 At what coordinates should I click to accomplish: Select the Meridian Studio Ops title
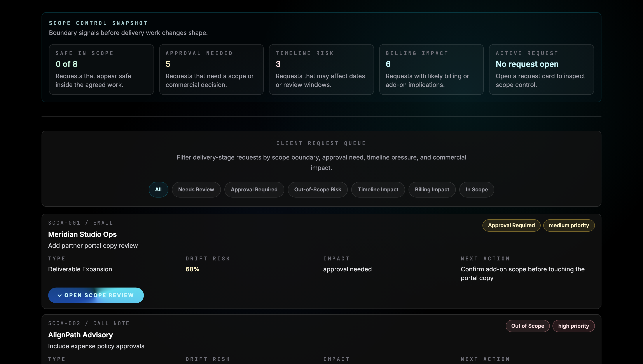[x=82, y=234]
